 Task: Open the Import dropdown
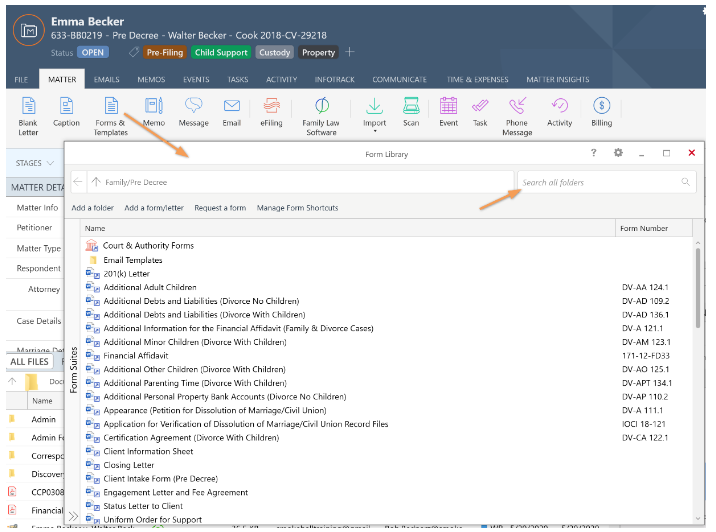click(374, 116)
